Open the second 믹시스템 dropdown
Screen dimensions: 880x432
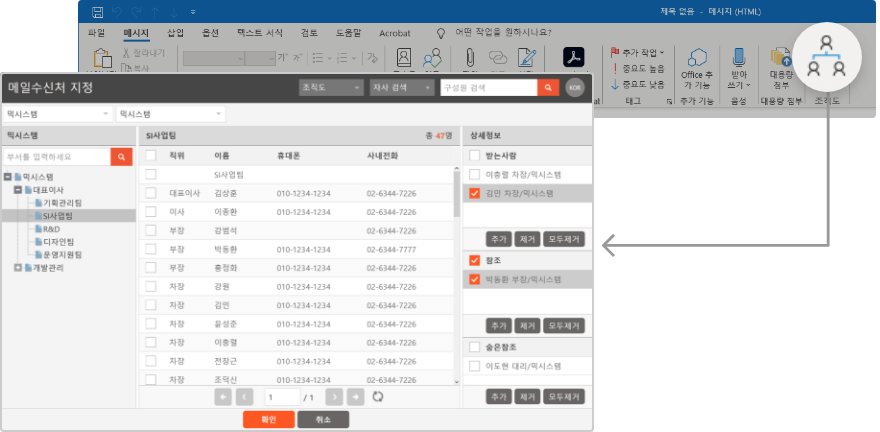[x=170, y=114]
